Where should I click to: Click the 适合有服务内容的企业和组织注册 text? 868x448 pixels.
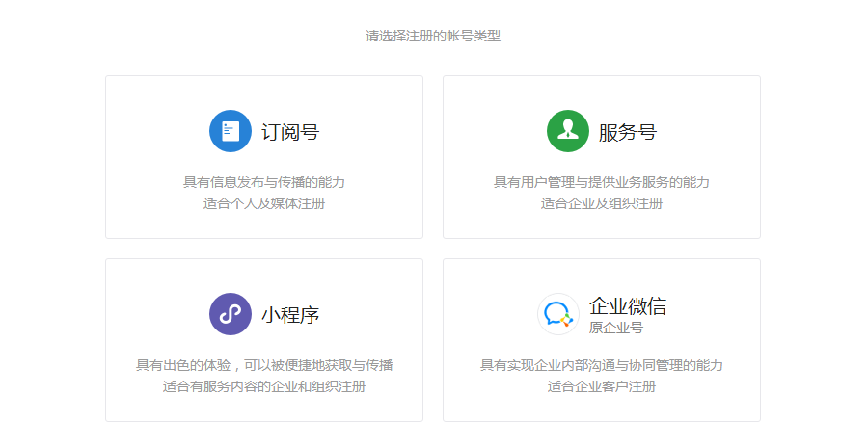(x=264, y=386)
